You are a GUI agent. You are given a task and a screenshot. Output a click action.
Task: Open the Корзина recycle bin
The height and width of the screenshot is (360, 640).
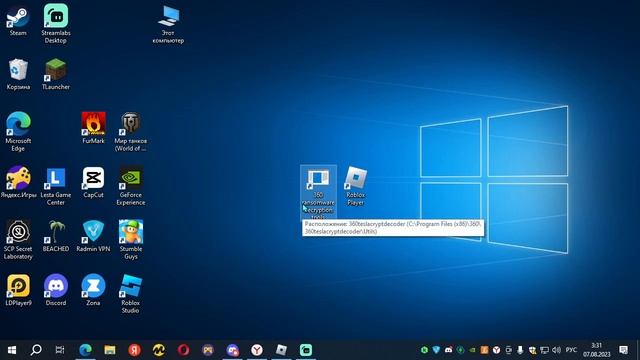18,74
